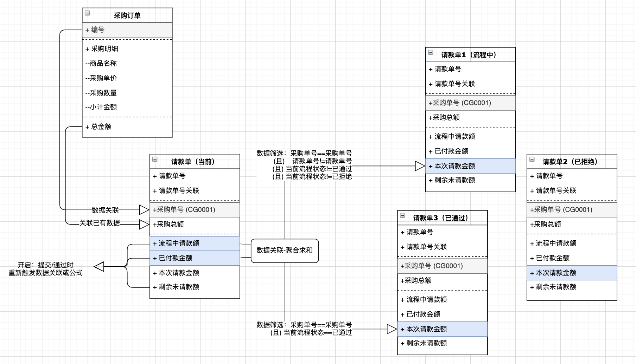The width and height of the screenshot is (636, 364).
Task: Select 采购单号 (CG0001) in 请款单2
Action: [x=572, y=210]
